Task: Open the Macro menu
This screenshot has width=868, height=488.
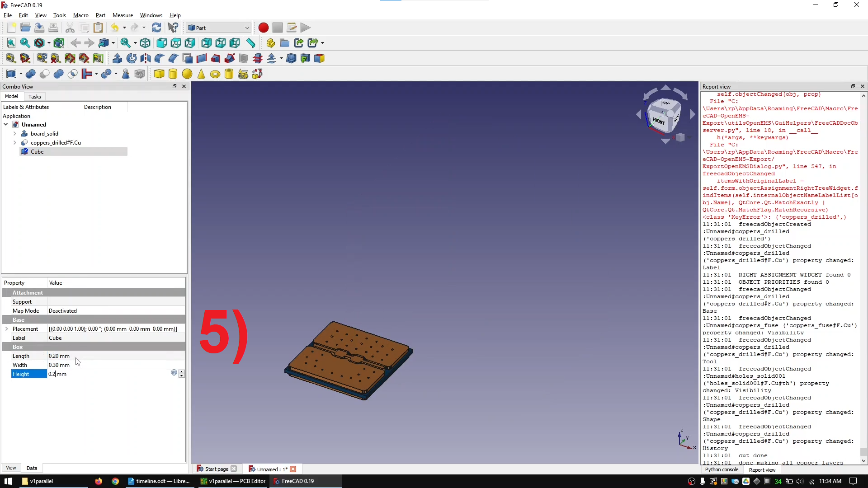Action: (80, 15)
